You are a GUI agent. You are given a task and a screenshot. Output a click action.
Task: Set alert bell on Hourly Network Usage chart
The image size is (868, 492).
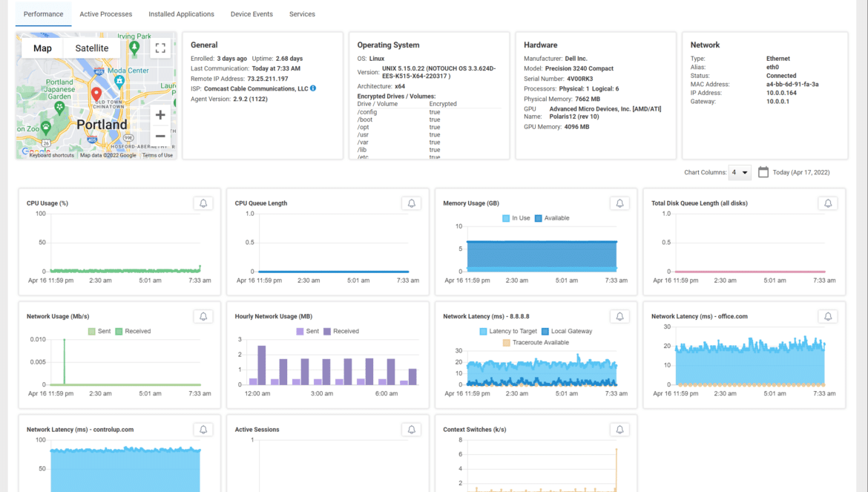pos(411,317)
